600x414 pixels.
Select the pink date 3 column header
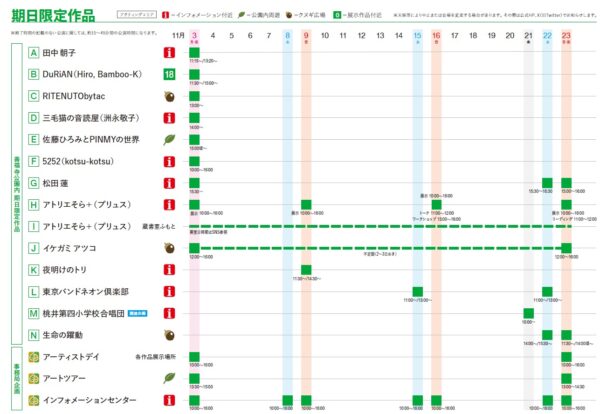point(194,36)
